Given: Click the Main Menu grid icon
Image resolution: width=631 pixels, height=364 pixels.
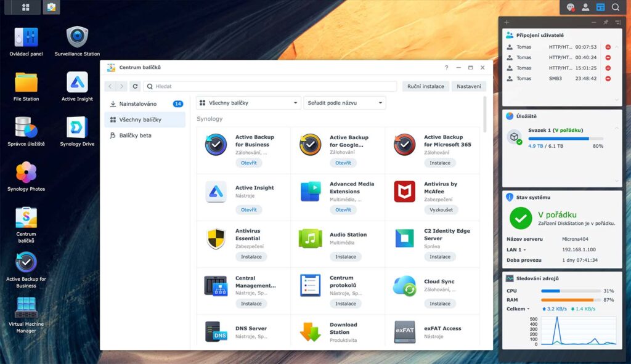Looking at the screenshot, I should pos(25,7).
